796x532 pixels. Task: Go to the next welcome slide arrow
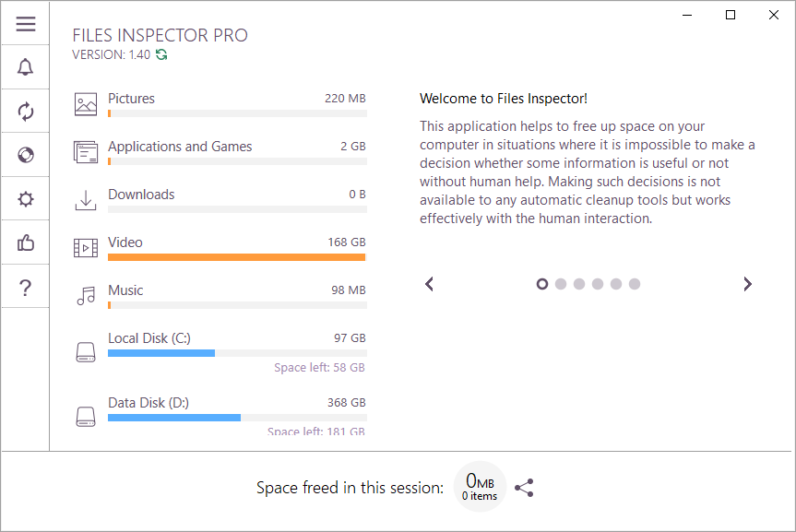click(x=747, y=284)
